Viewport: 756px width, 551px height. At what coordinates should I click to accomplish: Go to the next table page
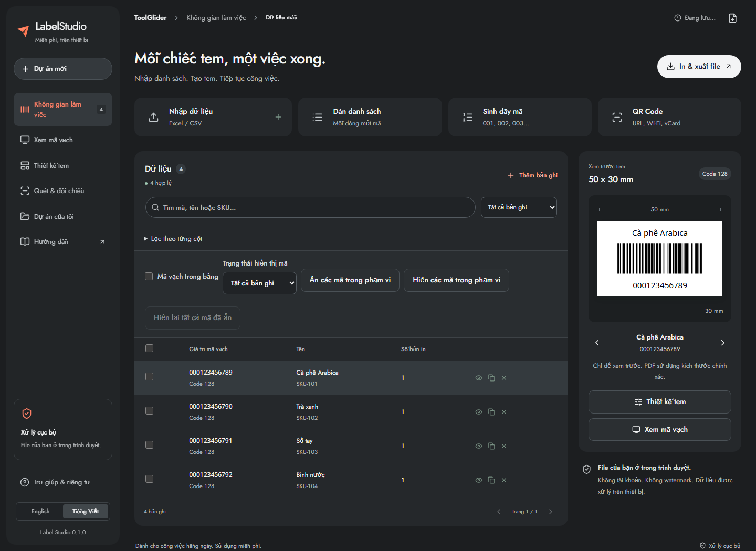551,512
